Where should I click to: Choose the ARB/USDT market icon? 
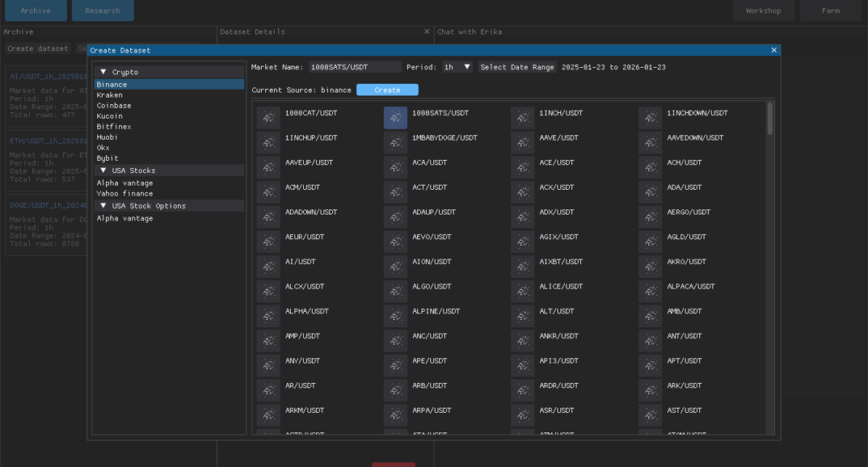pyautogui.click(x=395, y=390)
